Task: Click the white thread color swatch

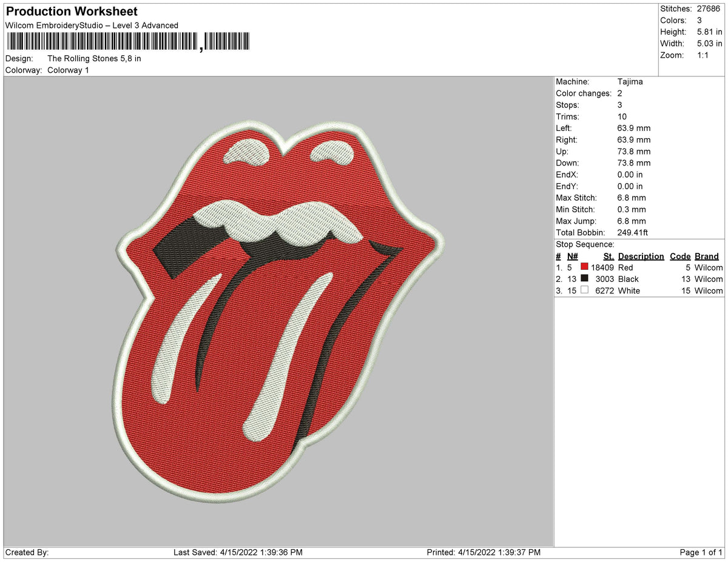Action: [x=584, y=290]
